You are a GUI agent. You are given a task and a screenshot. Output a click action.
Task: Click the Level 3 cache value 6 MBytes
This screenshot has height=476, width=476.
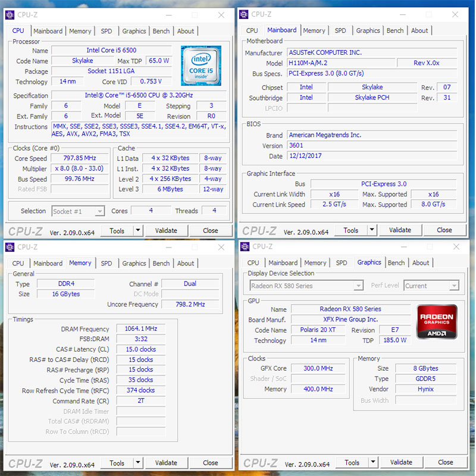[x=170, y=189]
